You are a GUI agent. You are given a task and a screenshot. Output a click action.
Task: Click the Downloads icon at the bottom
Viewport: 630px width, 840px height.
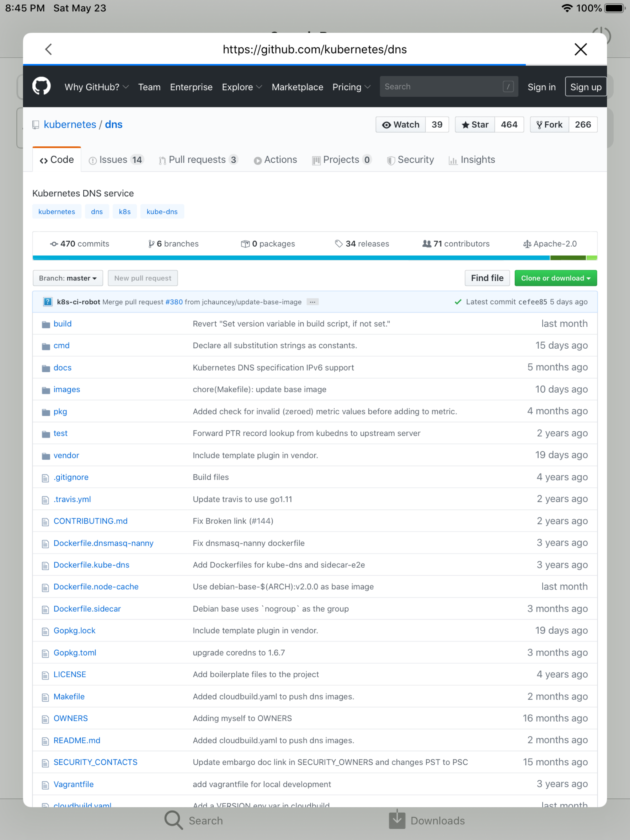tap(397, 820)
